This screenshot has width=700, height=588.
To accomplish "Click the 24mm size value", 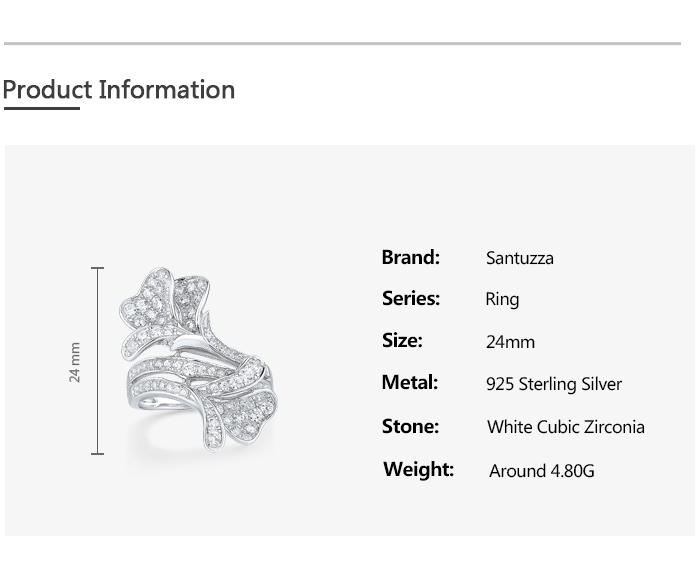I will point(510,342).
